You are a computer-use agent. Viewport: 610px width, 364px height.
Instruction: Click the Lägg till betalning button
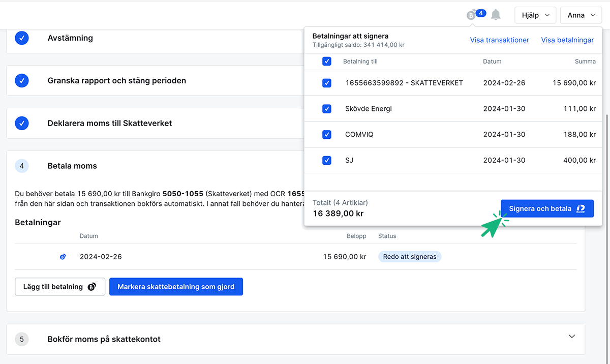[x=60, y=287]
